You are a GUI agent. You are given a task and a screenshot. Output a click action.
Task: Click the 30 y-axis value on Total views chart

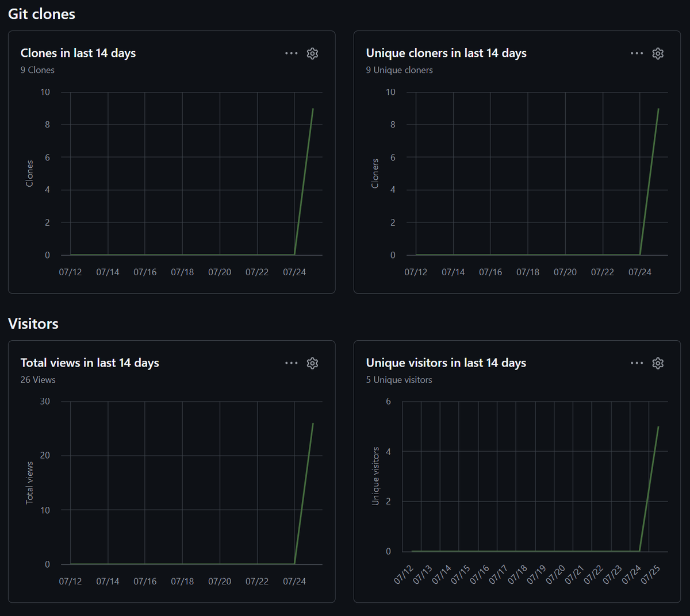[45, 402]
